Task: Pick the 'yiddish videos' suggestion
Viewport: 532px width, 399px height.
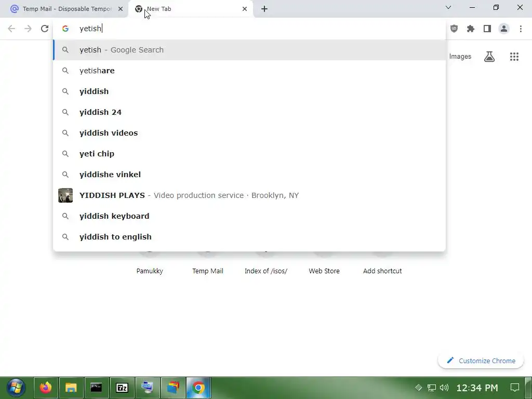Action: (x=249, y=132)
